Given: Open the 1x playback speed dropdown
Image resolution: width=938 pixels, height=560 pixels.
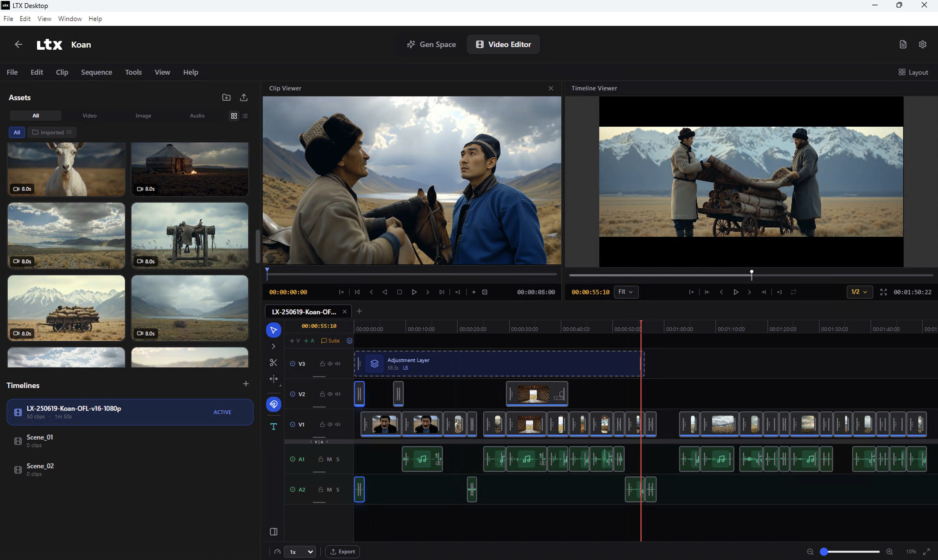Looking at the screenshot, I should 299,551.
